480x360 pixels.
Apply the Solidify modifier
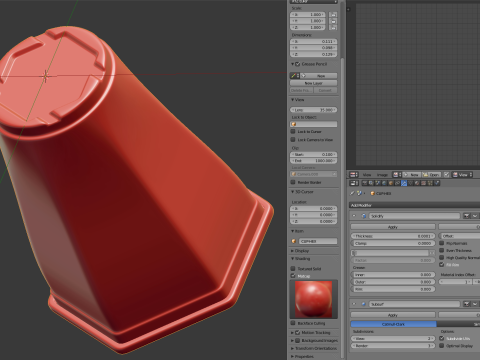(393, 227)
